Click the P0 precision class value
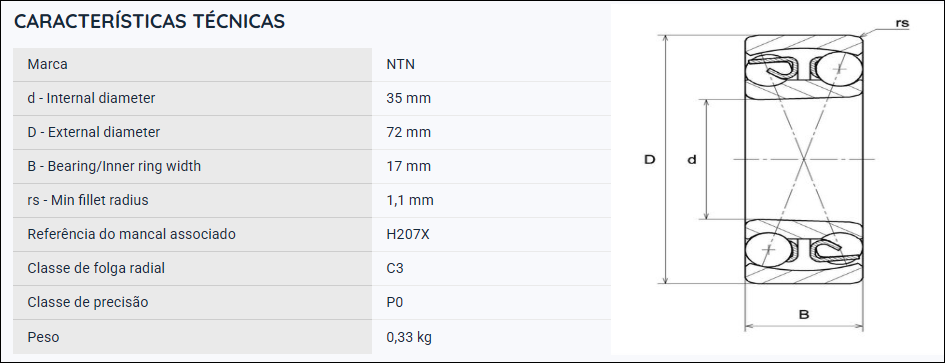 pyautogui.click(x=395, y=302)
